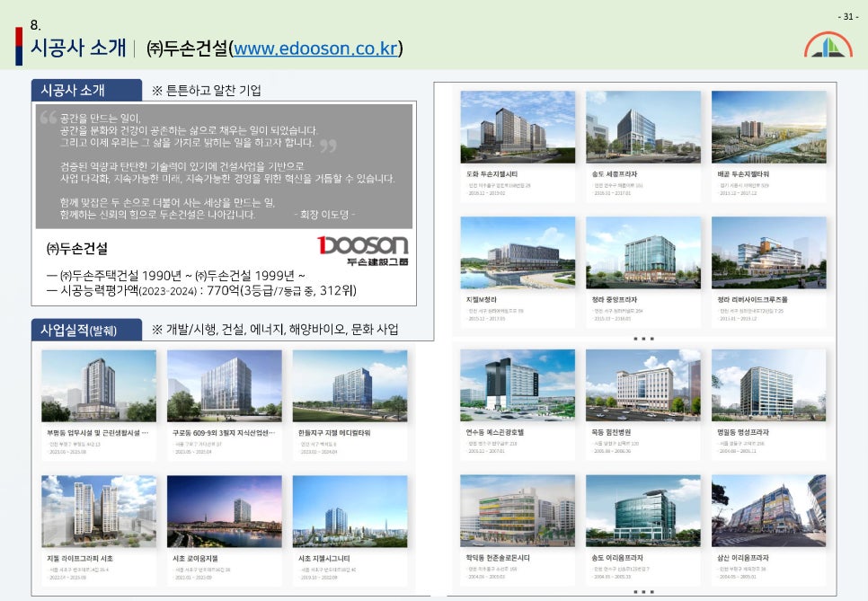Click the 서초 지젤시그니티 building image

tap(350, 511)
